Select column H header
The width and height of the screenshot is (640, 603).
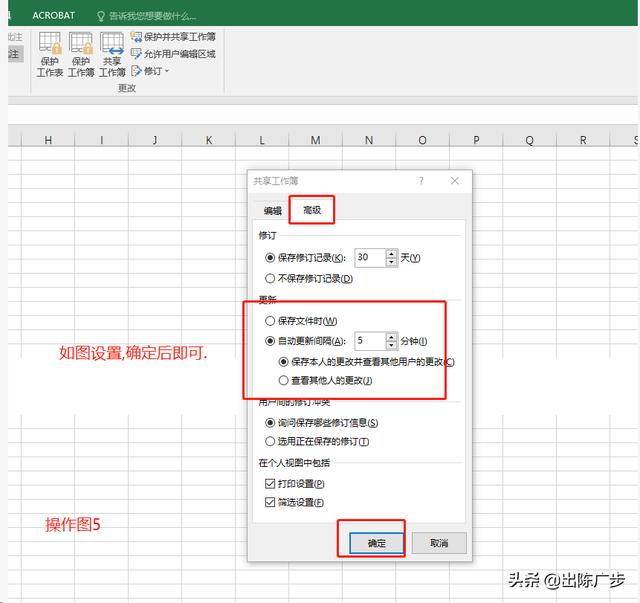click(48, 140)
